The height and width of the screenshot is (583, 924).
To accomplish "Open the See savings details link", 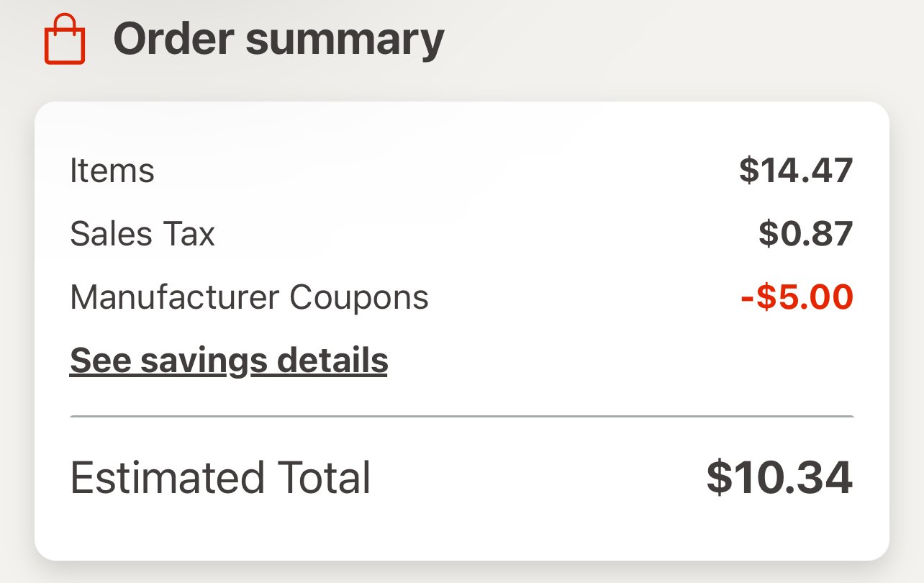I will pyautogui.click(x=229, y=361).
